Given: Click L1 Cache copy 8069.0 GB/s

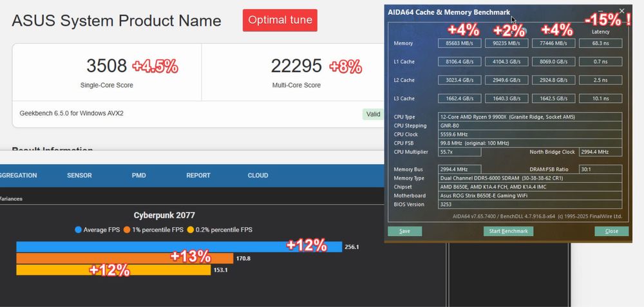Looking at the screenshot, I should [553, 62].
